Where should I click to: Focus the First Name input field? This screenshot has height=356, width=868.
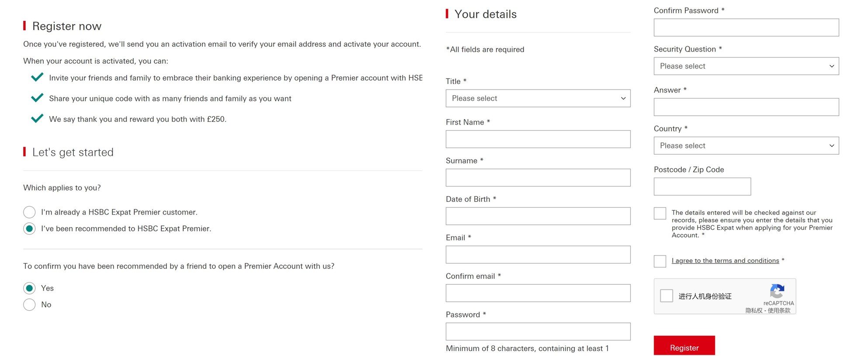(x=538, y=139)
